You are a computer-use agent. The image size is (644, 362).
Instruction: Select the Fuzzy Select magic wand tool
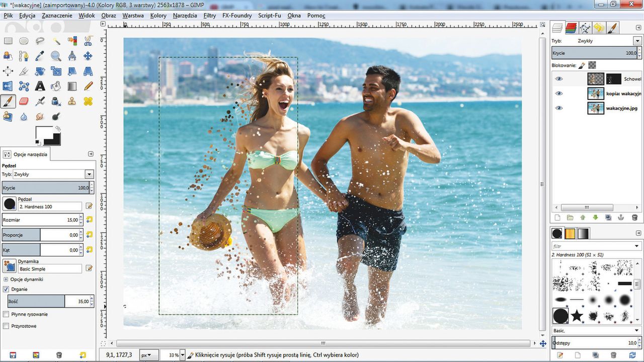tap(56, 41)
